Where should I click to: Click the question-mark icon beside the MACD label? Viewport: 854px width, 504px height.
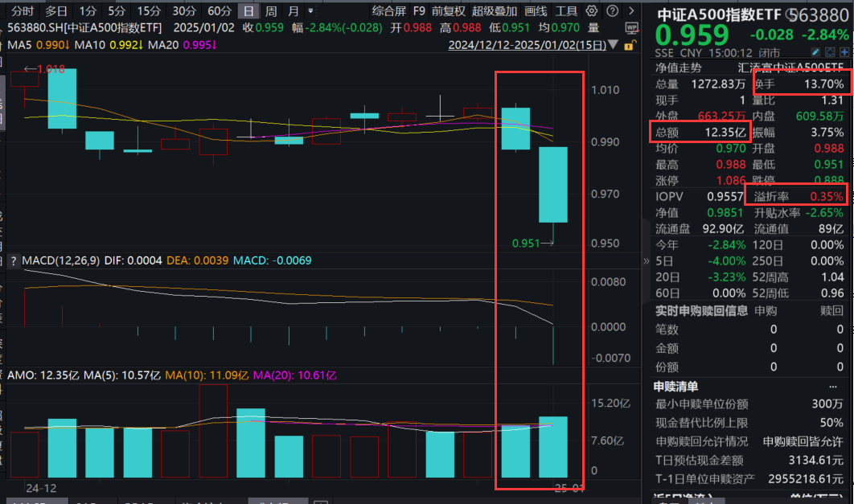(14, 261)
